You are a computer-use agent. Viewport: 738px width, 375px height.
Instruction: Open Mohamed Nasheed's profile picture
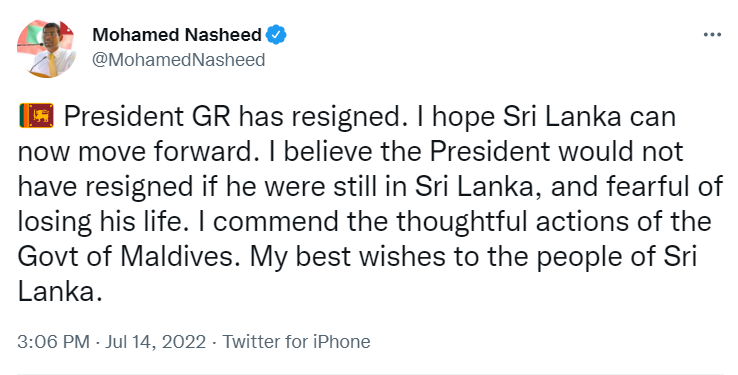(47, 48)
